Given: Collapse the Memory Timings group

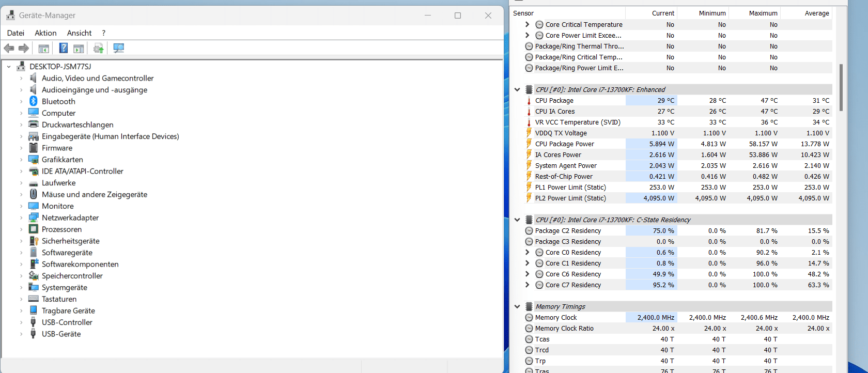Looking at the screenshot, I should click(x=517, y=306).
